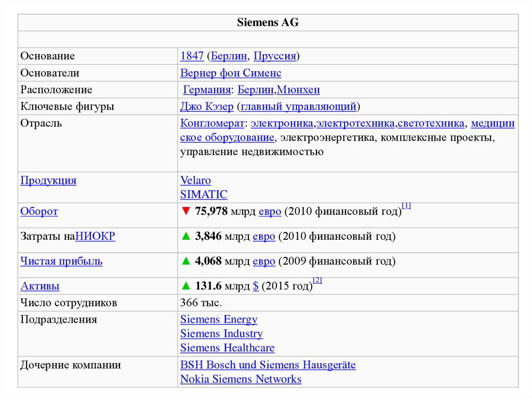Open the Германия link
Image resolution: width=532 pixels, height=398 pixels.
[x=207, y=90]
